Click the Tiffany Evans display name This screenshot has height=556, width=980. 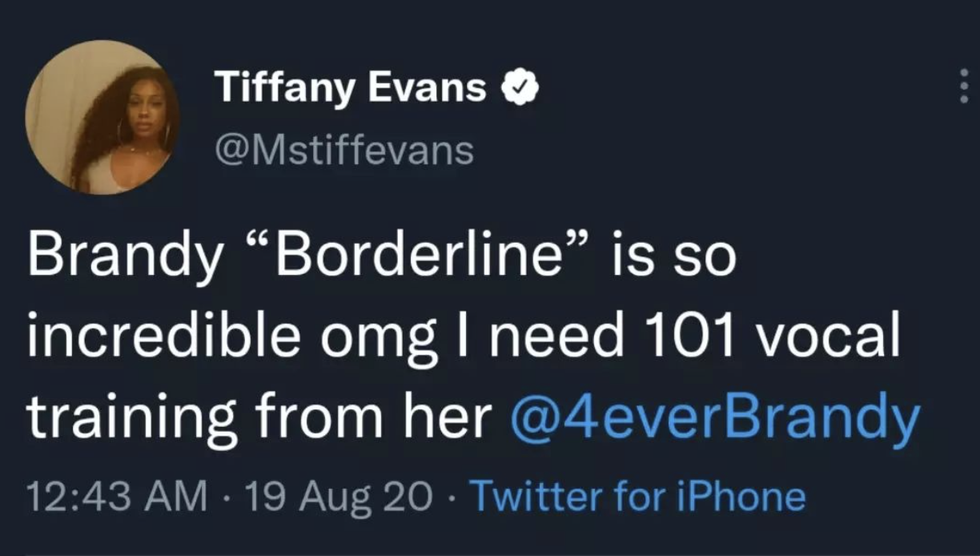(x=350, y=87)
